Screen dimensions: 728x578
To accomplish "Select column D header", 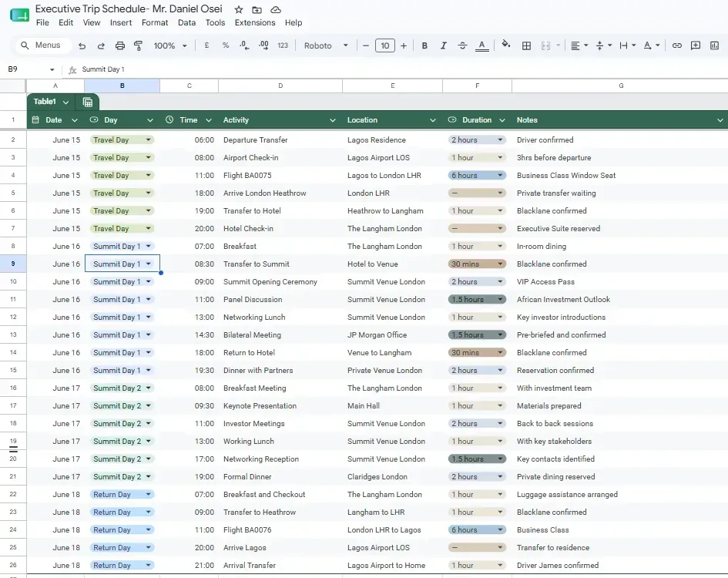I will pos(280,86).
